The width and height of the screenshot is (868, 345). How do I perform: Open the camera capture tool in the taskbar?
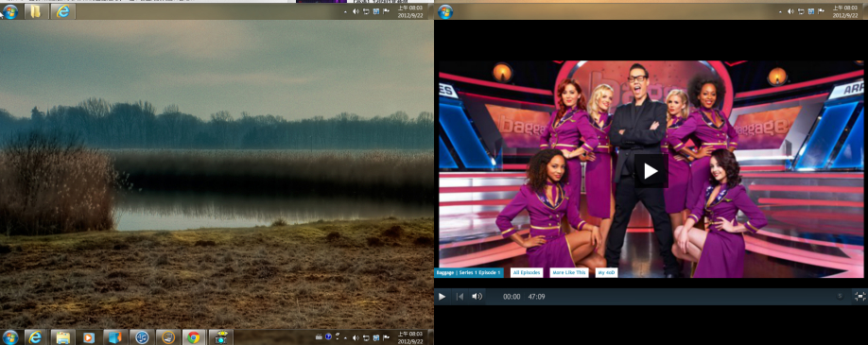tap(221, 337)
